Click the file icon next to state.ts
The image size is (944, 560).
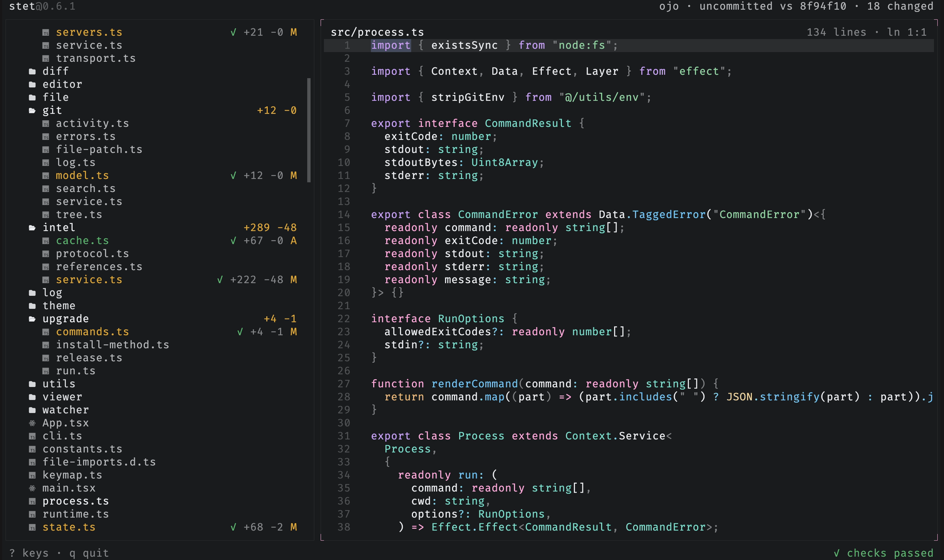tap(32, 528)
